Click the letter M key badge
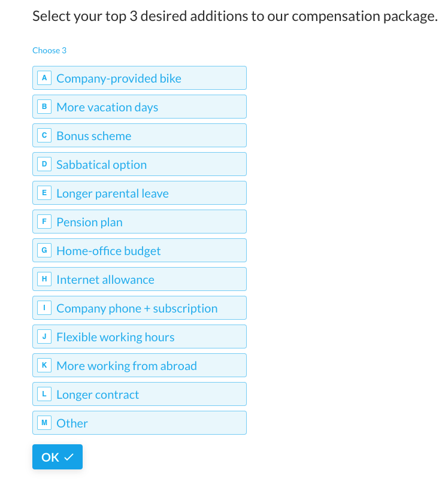Viewport: 448px width, 479px height. coord(44,423)
